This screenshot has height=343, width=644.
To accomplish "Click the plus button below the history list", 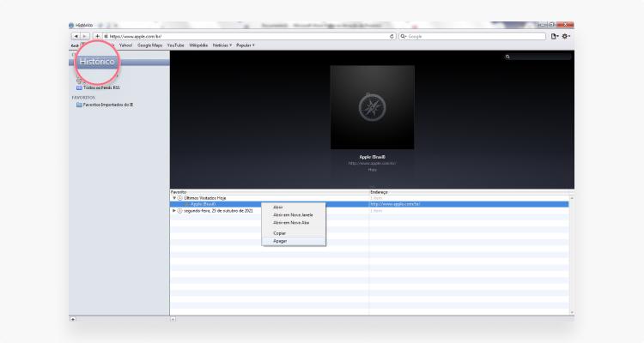I will pyautogui.click(x=173, y=319).
